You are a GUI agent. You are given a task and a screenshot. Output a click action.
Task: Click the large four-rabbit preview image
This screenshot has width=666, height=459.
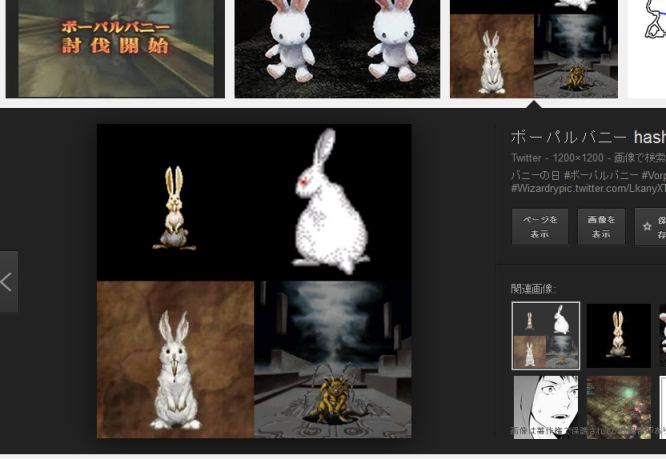tap(254, 281)
